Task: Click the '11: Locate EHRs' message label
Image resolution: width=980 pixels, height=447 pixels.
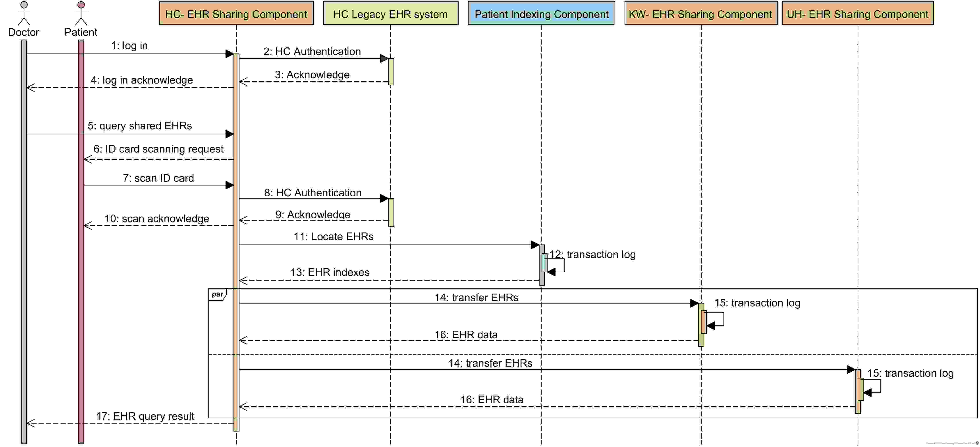Action: [x=333, y=236]
